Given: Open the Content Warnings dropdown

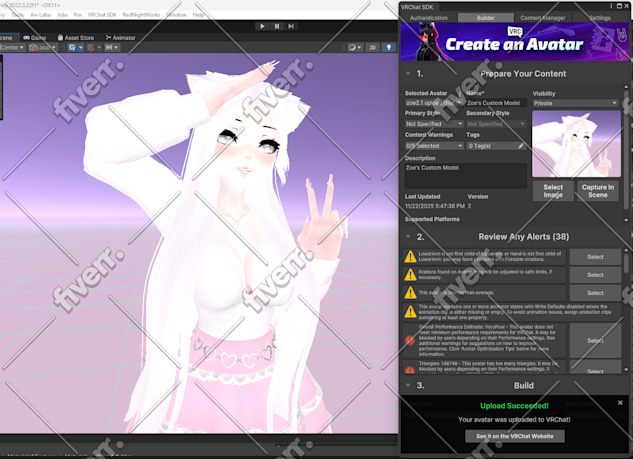Looking at the screenshot, I should click(434, 146).
